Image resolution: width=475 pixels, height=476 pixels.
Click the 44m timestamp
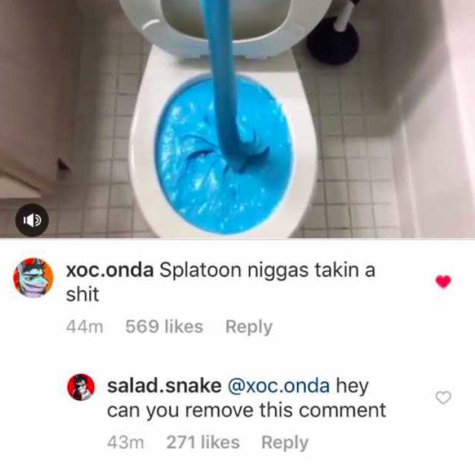[85, 327]
